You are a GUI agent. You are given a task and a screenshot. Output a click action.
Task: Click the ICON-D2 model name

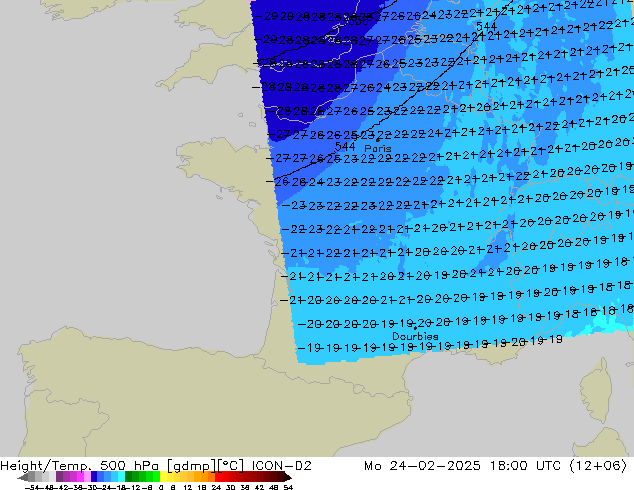coord(281,466)
